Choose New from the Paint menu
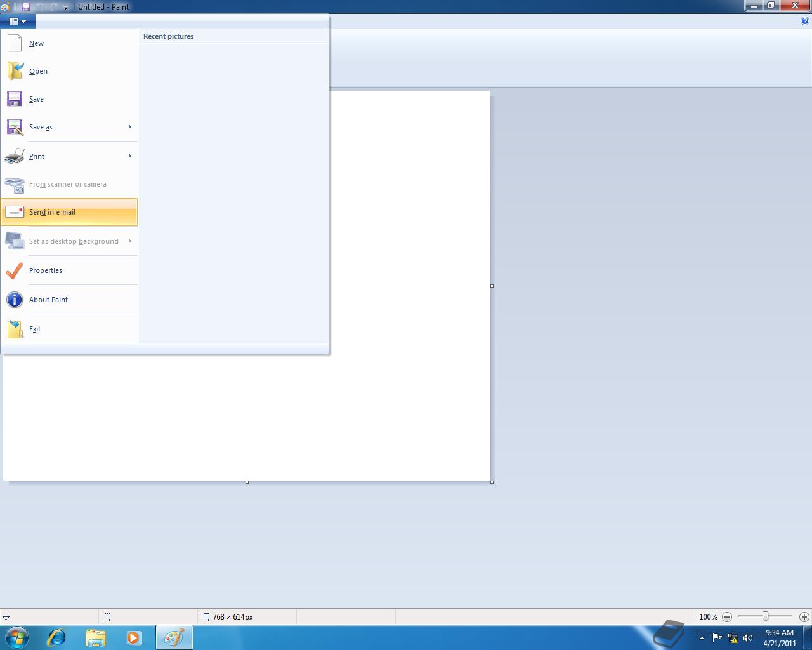This screenshot has width=812, height=650. (69, 43)
